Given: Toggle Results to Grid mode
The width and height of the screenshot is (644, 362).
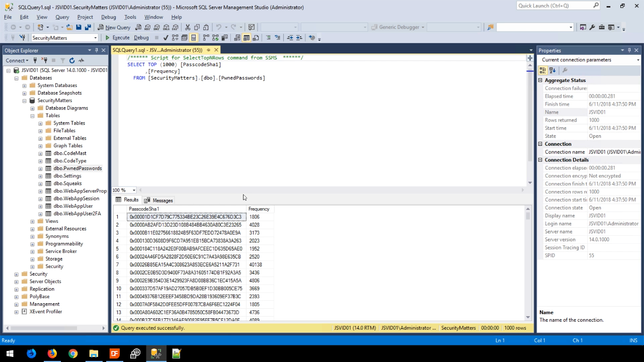Looking at the screenshot, I should click(x=246, y=38).
